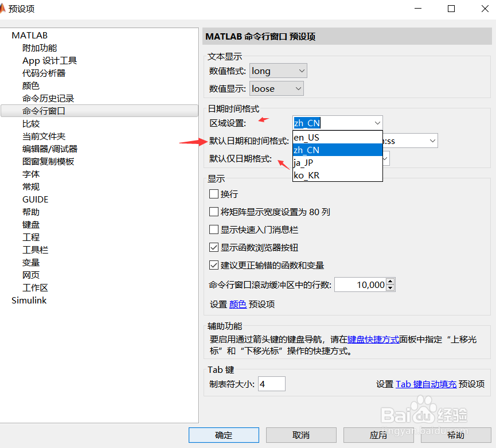496x448 pixels.
Task: Follow the 颜色 preferences link
Action: [238, 305]
